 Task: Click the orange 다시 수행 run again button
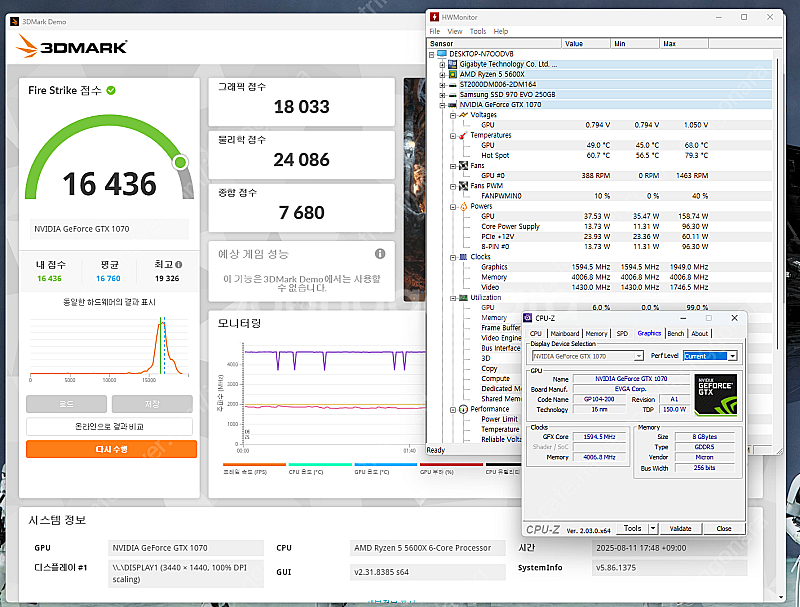(111, 449)
